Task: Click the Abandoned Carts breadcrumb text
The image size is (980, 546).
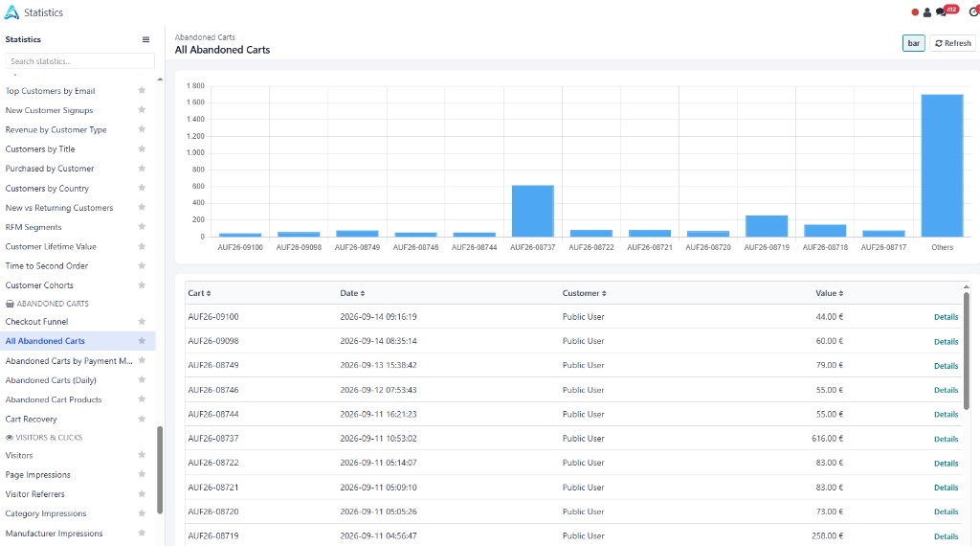Action: 205,37
